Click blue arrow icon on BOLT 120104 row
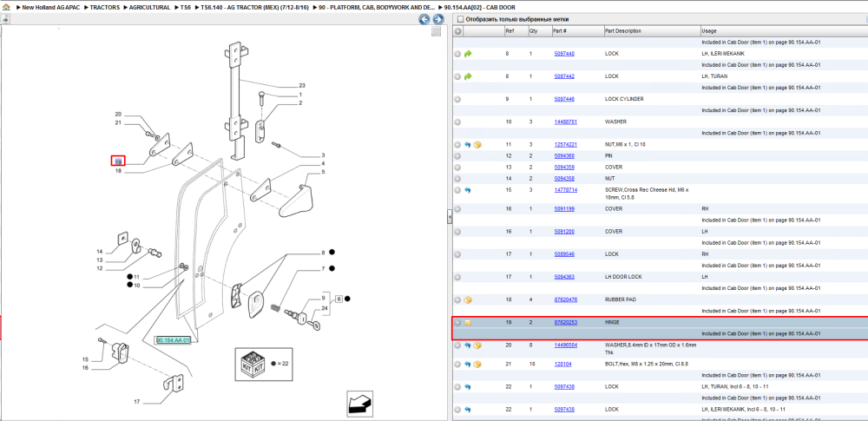Viewport: 868px width, 421px height. [x=467, y=364]
